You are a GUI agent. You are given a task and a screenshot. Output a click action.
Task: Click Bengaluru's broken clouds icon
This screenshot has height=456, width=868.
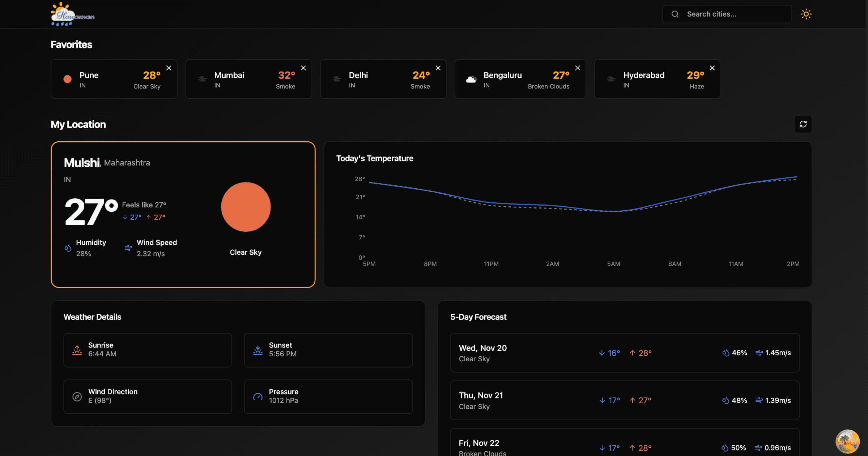point(471,79)
